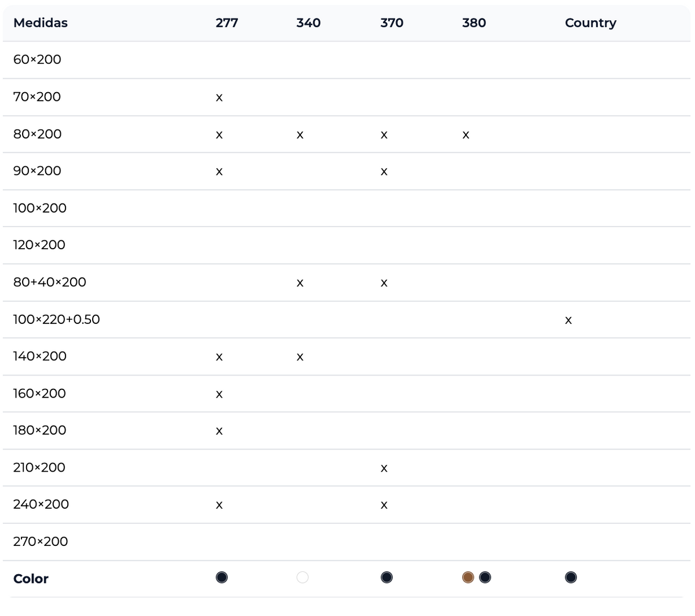The width and height of the screenshot is (695, 616).
Task: Click the 370 column header
Action: coord(392,23)
